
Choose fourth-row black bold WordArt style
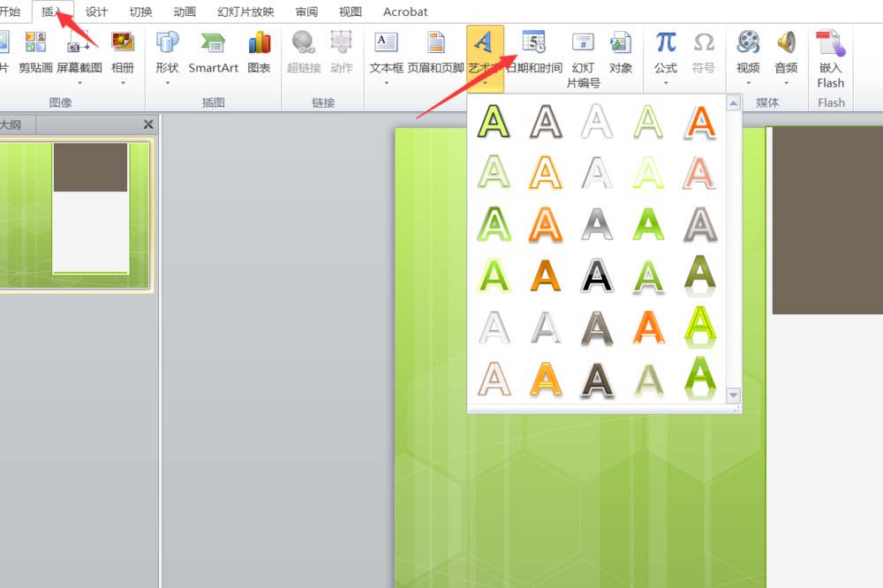(597, 275)
